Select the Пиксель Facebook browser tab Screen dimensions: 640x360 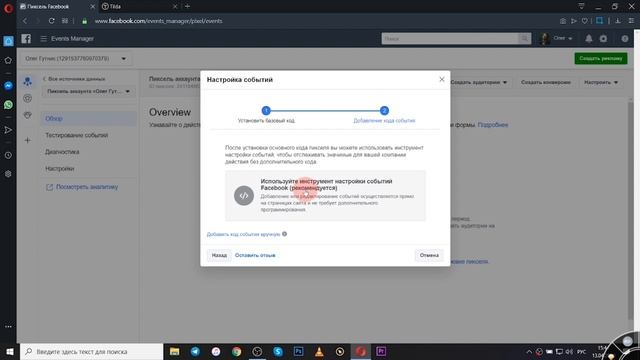(x=57, y=7)
